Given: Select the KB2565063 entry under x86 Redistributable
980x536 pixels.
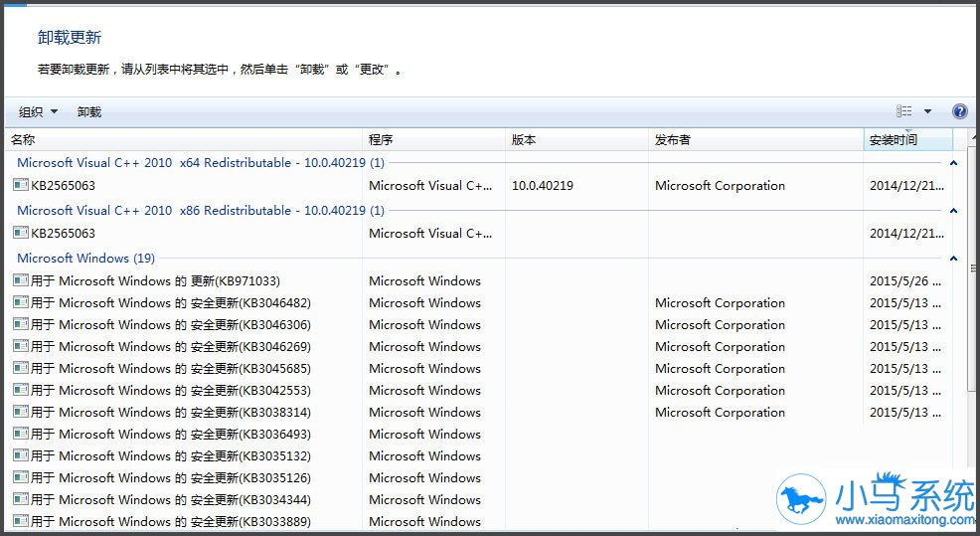Looking at the screenshot, I should (64, 234).
